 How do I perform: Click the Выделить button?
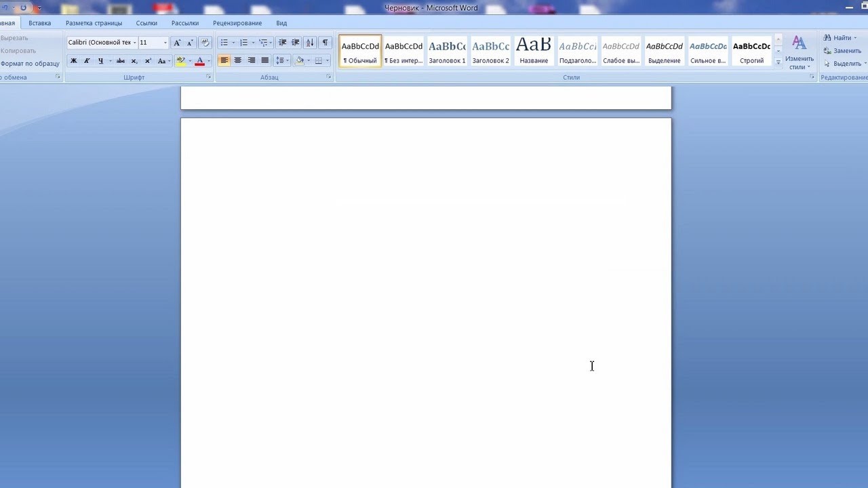pyautogui.click(x=843, y=64)
